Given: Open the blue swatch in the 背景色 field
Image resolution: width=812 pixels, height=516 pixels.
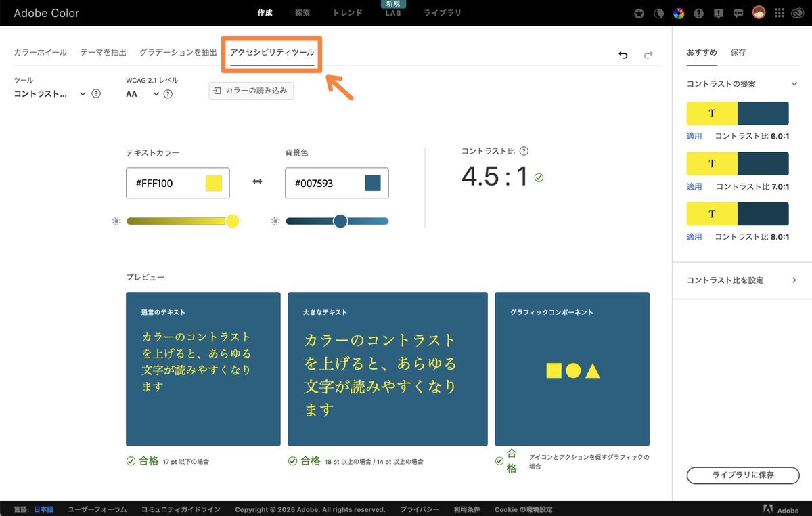Looking at the screenshot, I should pyautogui.click(x=373, y=183).
